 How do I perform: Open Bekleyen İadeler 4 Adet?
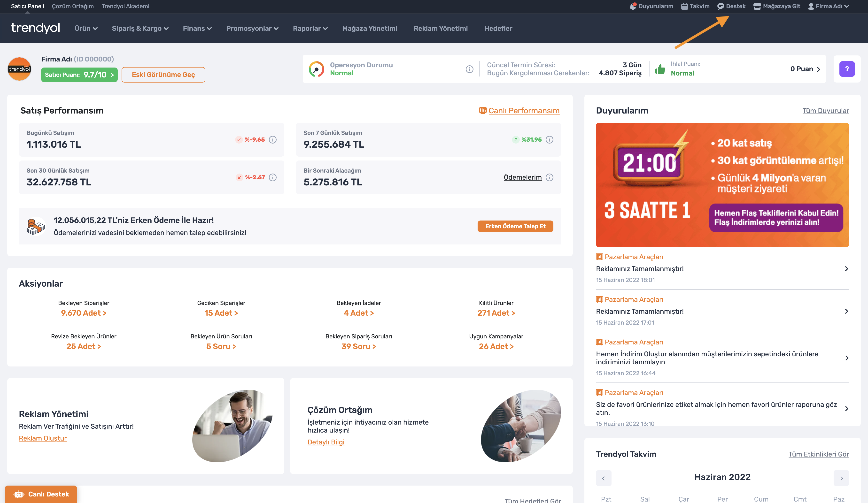359,313
